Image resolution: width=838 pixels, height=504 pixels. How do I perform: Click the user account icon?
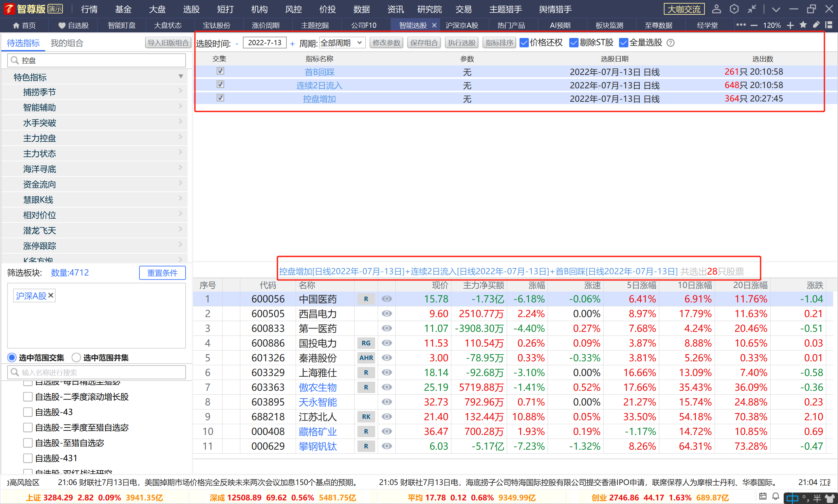pos(717,9)
